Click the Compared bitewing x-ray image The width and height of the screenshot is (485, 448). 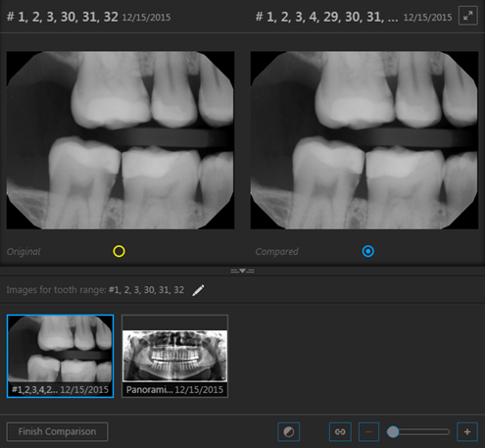point(364,140)
